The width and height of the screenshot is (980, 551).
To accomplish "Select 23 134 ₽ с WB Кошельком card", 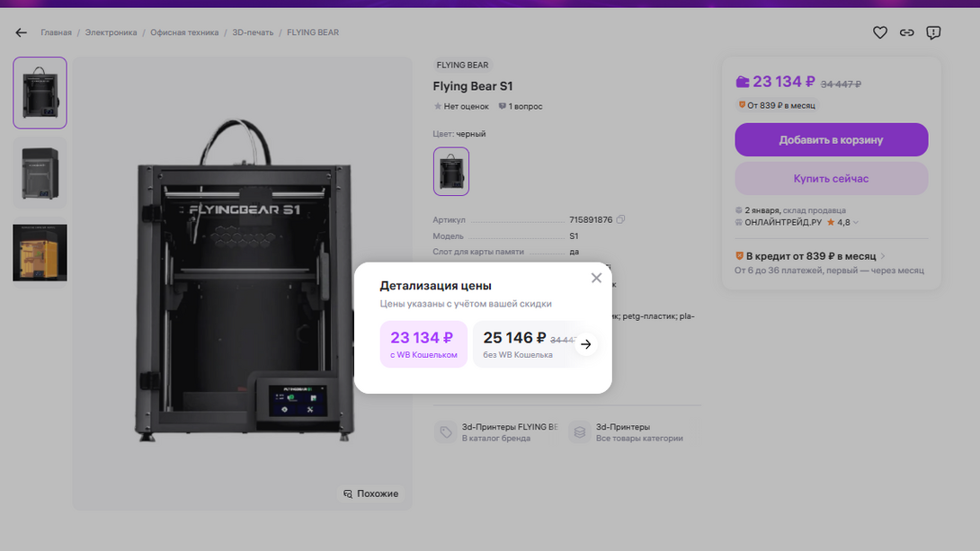I will [x=423, y=344].
